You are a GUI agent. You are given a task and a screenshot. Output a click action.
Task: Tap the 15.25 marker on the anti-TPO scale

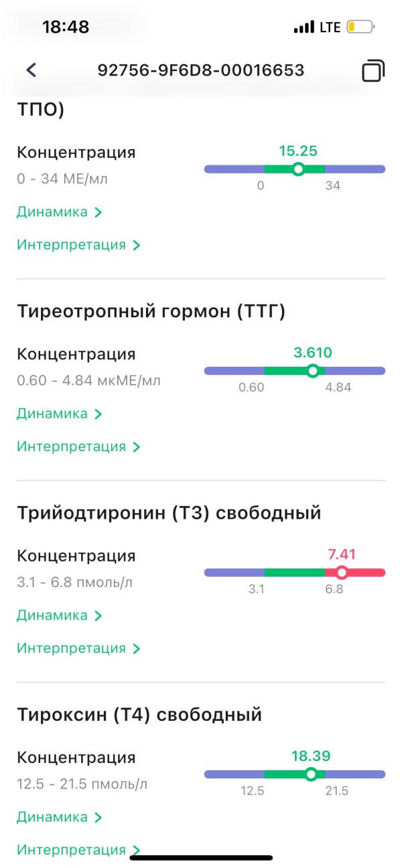coord(298,169)
